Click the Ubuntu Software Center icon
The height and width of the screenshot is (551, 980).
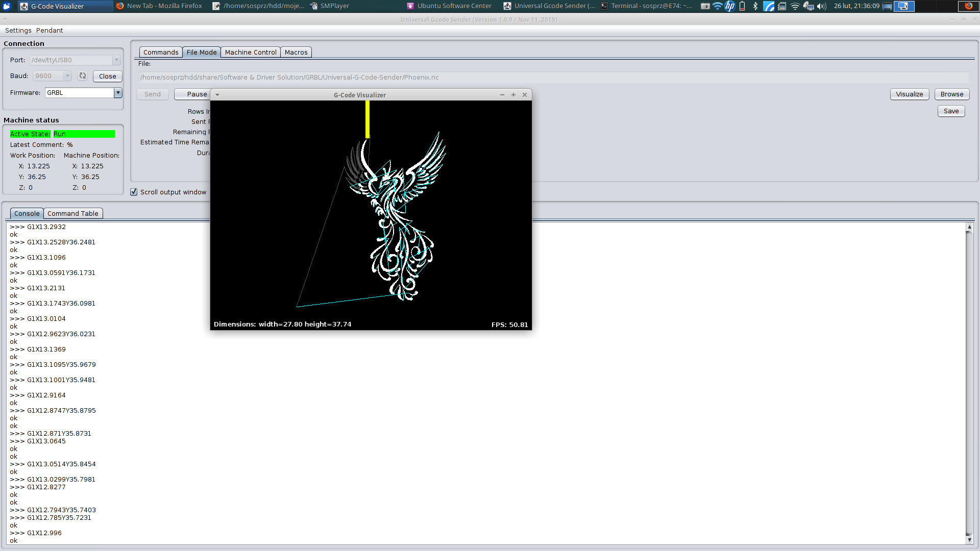click(412, 6)
